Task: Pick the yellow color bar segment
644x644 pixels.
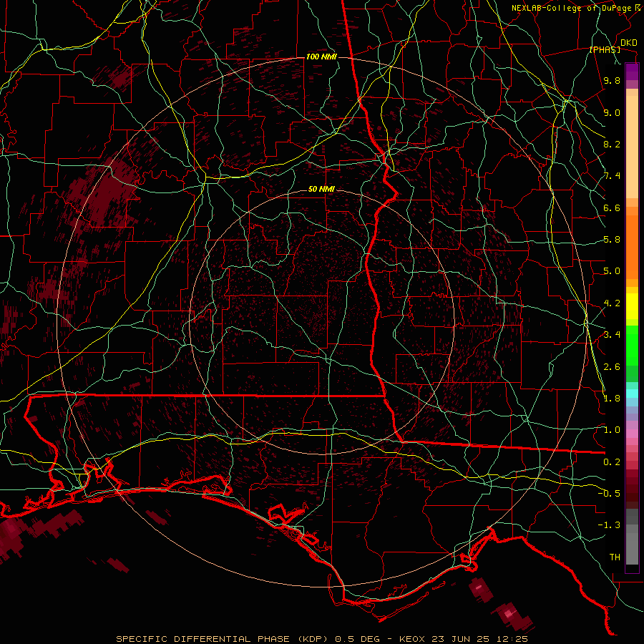Action: (632, 306)
